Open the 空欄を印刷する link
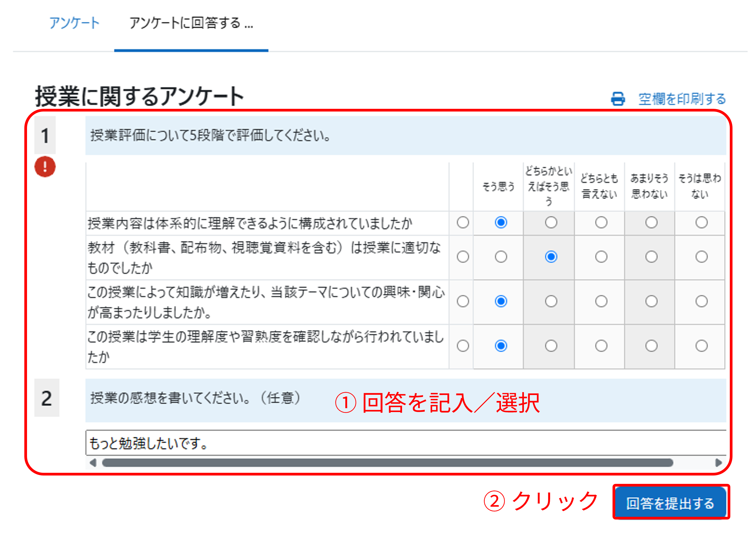This screenshot has height=543, width=756. click(682, 99)
